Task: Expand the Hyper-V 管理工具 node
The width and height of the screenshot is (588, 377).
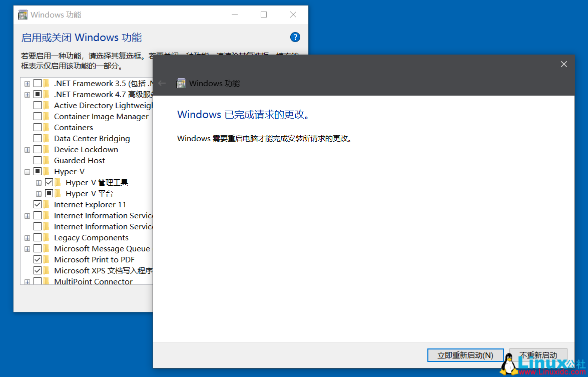Action: (x=39, y=183)
